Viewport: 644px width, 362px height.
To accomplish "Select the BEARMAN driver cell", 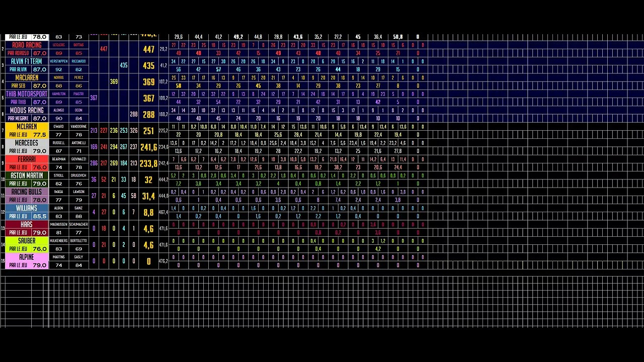I will pos(59,159).
